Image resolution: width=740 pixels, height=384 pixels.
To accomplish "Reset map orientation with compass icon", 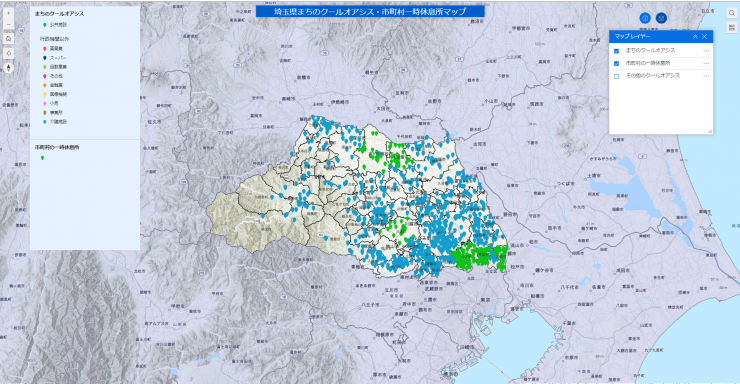I will pyautogui.click(x=8, y=68).
